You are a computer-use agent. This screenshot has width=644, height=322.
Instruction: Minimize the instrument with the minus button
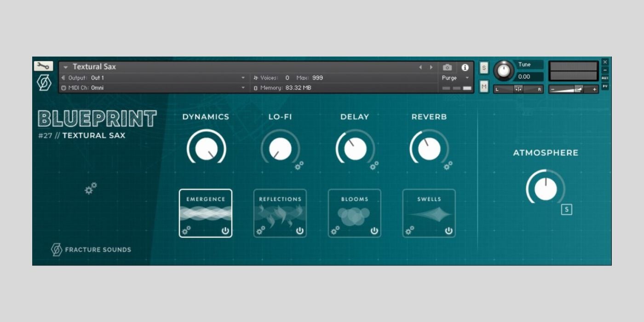pos(605,70)
